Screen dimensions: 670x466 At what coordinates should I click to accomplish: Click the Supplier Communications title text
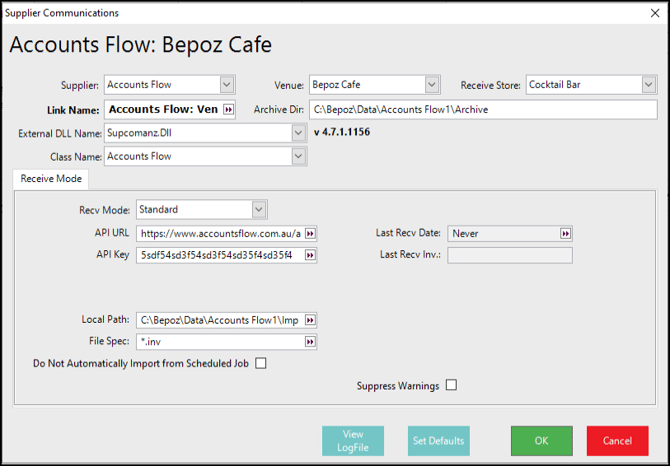62,13
